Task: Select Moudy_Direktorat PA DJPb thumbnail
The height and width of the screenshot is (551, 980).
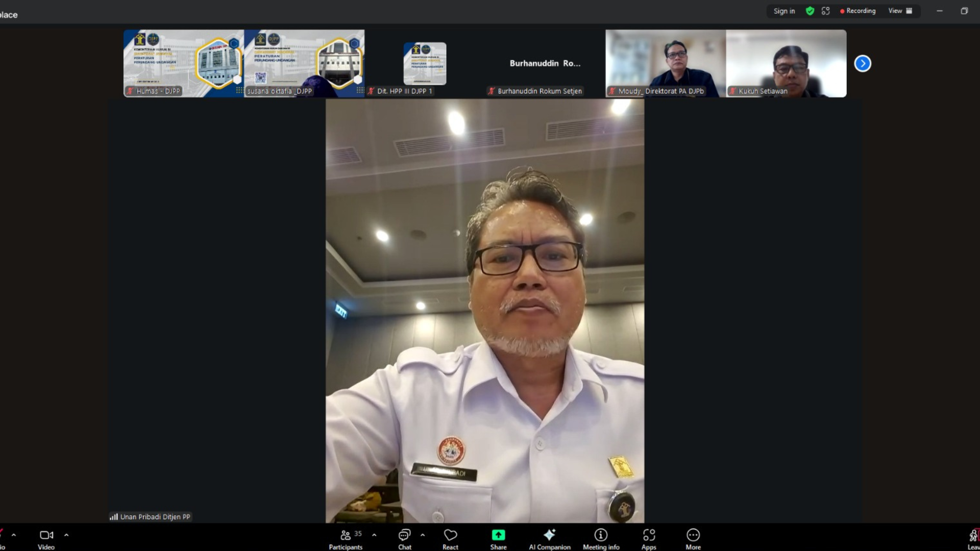Action: [666, 63]
